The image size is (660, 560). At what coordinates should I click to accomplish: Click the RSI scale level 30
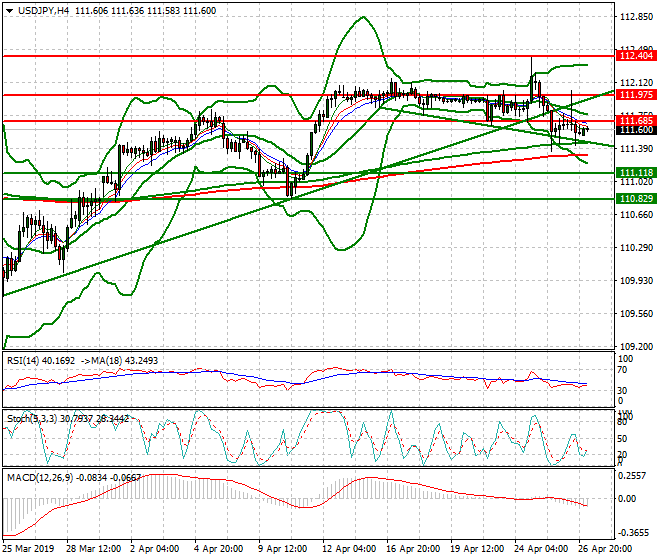(622, 390)
